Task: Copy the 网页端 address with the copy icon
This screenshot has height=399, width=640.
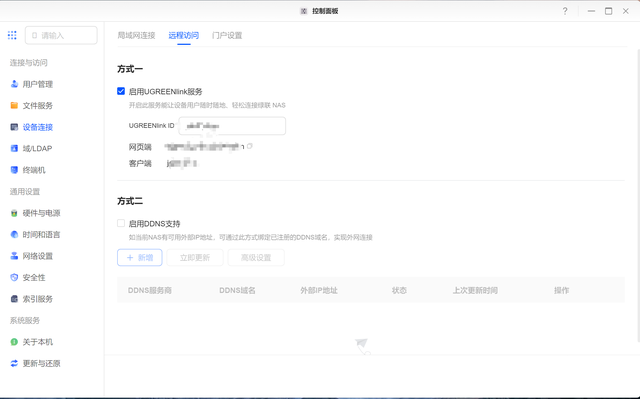Action: pos(250,146)
